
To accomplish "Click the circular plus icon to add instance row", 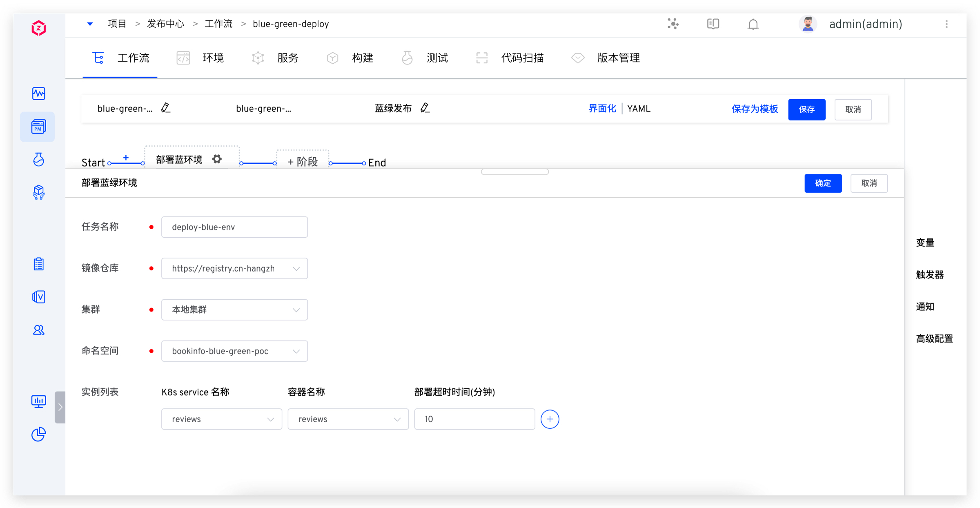I will [550, 419].
